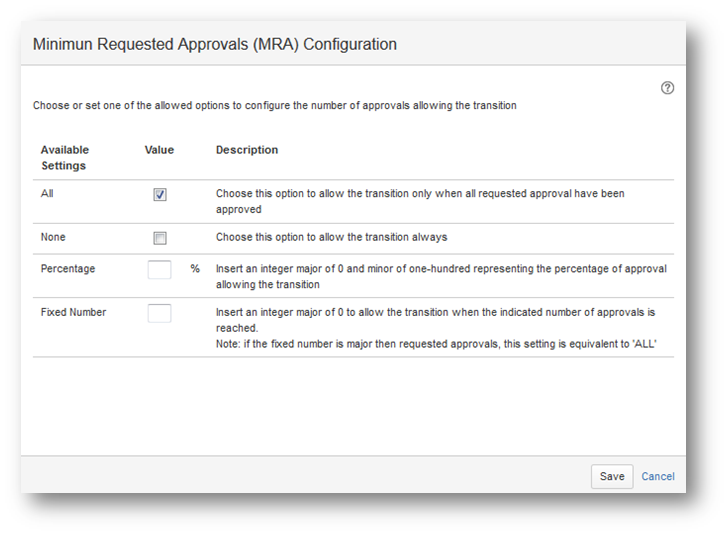Focus the Percentage value input field

click(159, 269)
